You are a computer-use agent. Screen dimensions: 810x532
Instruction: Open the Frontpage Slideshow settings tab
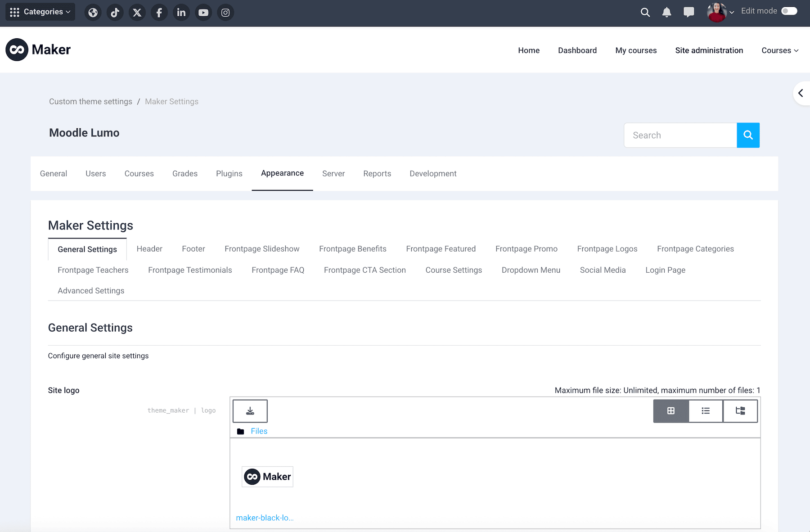click(x=262, y=248)
